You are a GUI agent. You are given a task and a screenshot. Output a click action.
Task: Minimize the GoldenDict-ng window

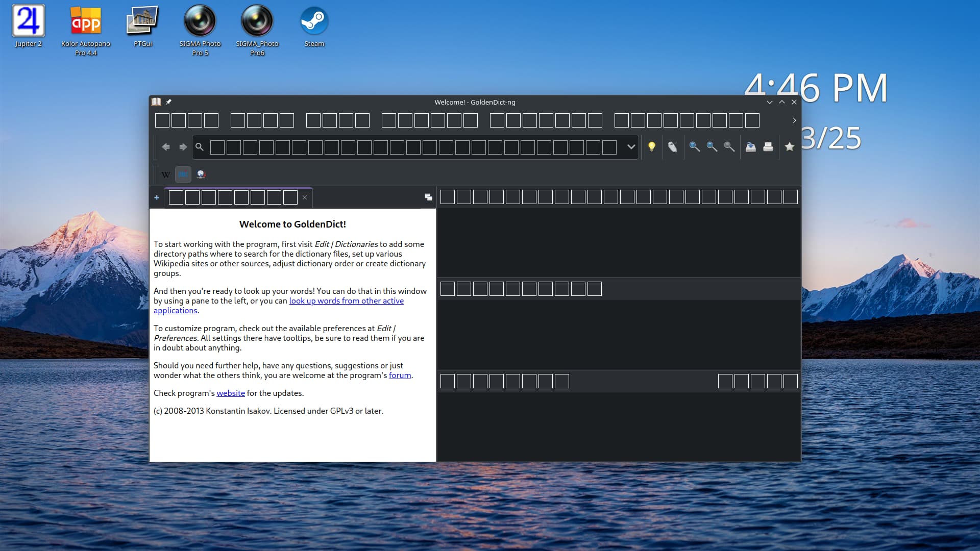point(769,102)
